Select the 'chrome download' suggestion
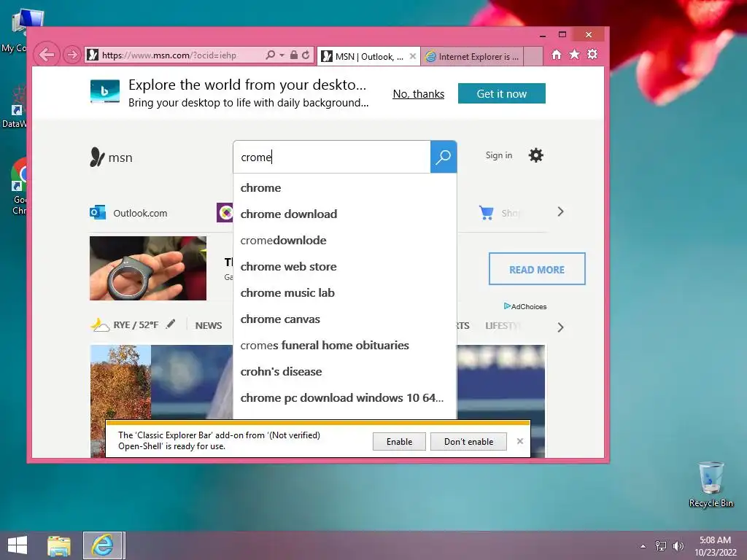Screen dimensions: 747x560 click(345, 214)
